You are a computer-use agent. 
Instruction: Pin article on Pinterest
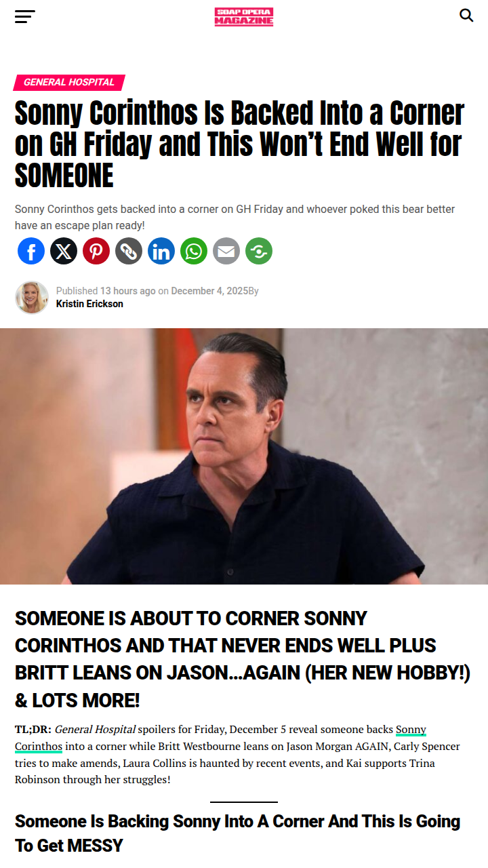96,251
